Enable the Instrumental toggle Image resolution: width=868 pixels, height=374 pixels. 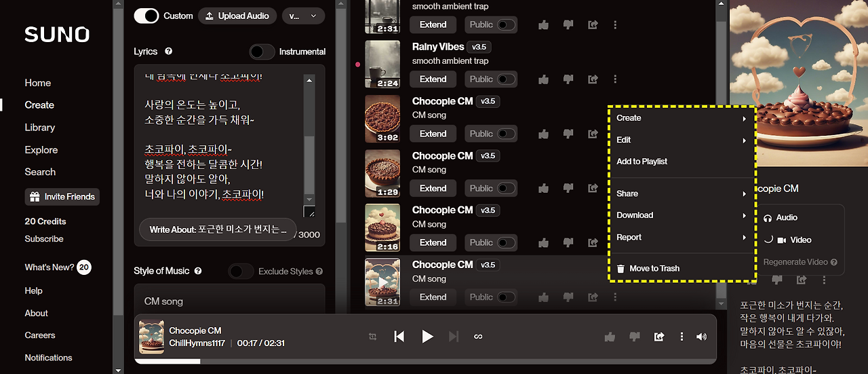pos(262,52)
